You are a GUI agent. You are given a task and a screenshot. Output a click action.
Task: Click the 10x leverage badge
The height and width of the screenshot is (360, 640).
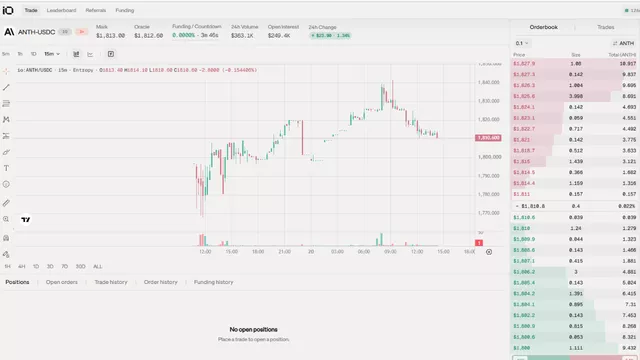click(x=64, y=32)
